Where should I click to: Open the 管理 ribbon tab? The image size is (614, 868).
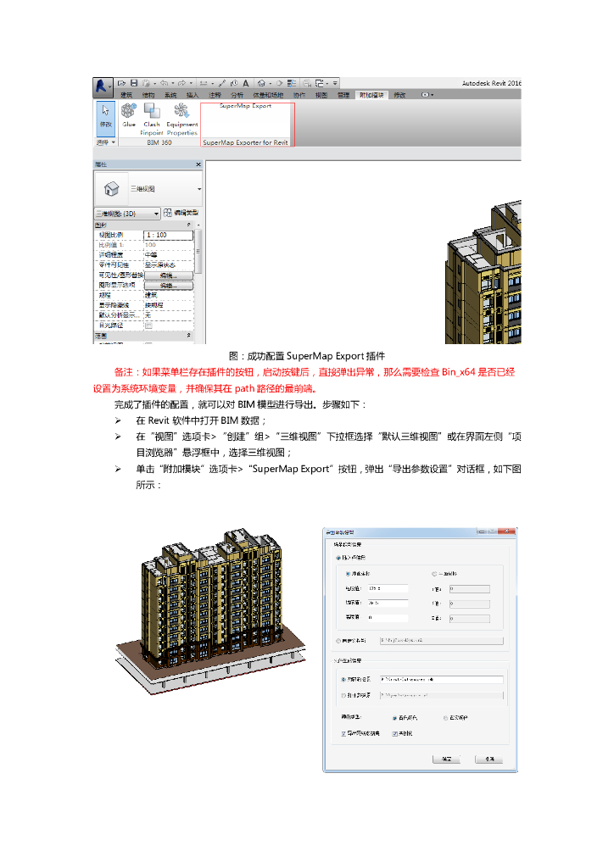(343, 95)
